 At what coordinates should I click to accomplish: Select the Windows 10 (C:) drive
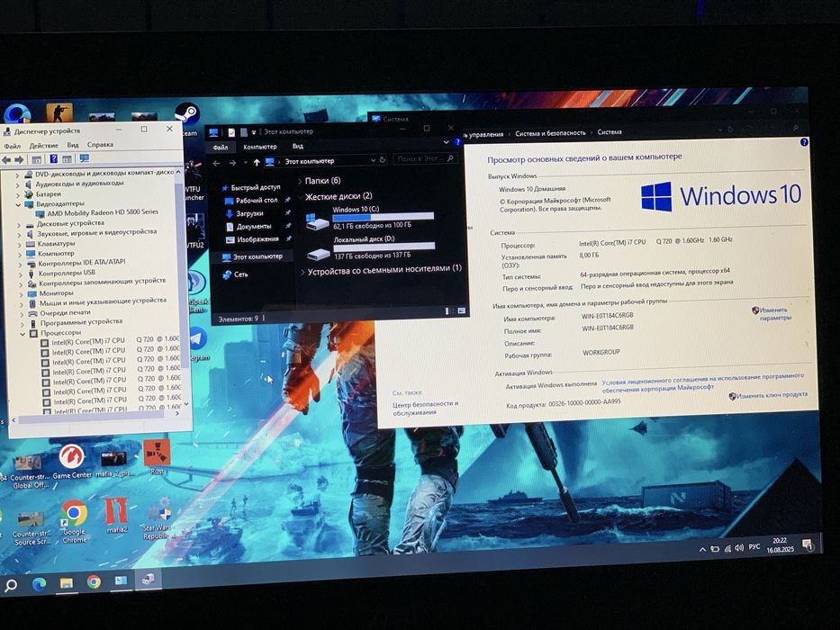370,220
